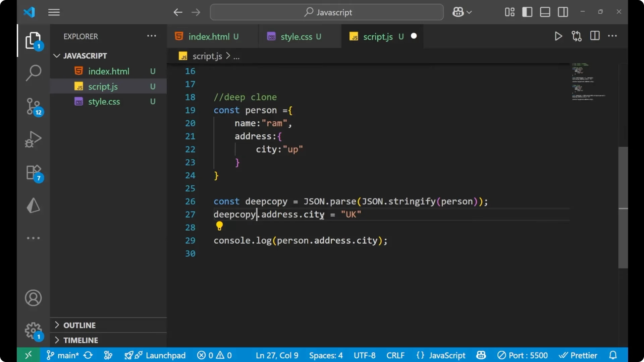Image resolution: width=644 pixels, height=362 pixels.
Task: Change the CRLF line ending setting
Action: [395, 355]
